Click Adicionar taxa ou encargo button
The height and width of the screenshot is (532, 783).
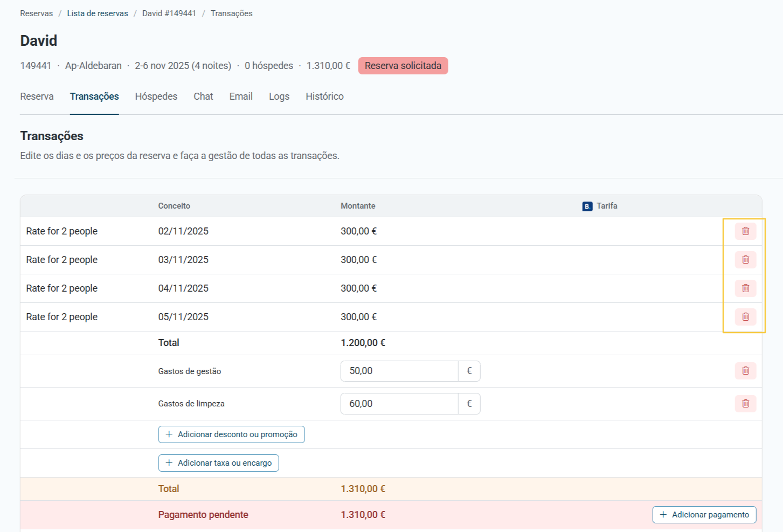click(x=219, y=463)
